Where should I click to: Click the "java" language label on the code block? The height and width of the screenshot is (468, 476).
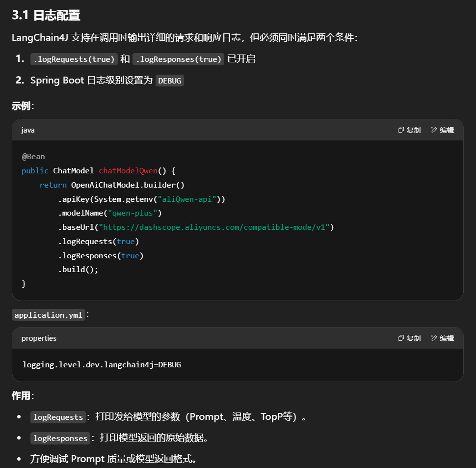pyautogui.click(x=28, y=130)
